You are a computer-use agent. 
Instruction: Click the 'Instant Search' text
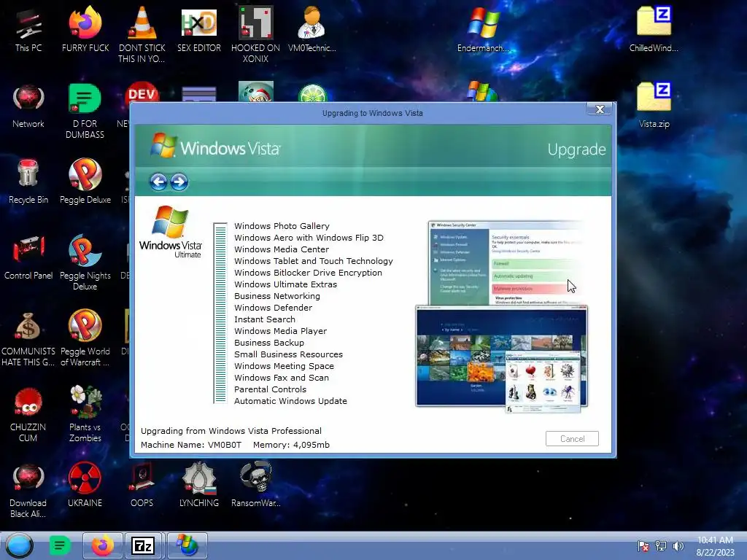tap(264, 319)
